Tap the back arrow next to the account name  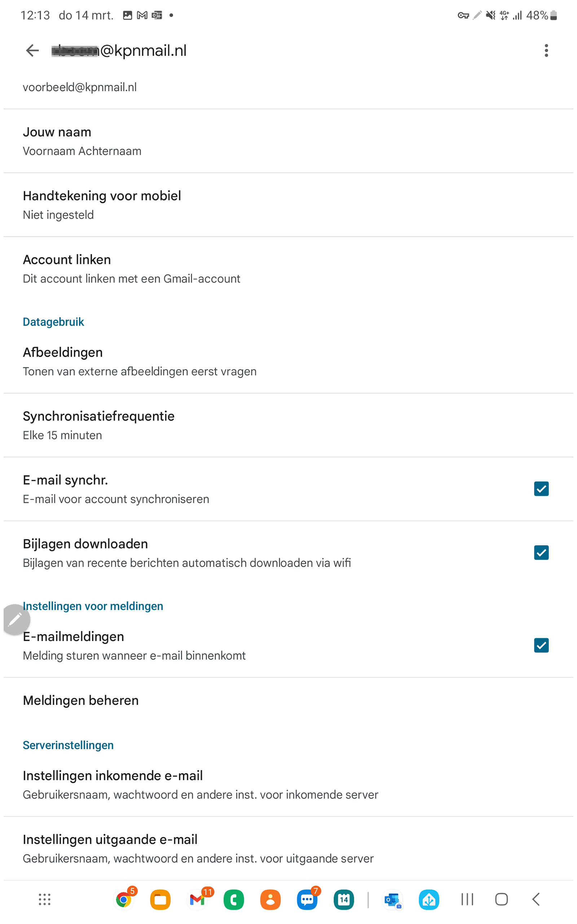point(32,50)
